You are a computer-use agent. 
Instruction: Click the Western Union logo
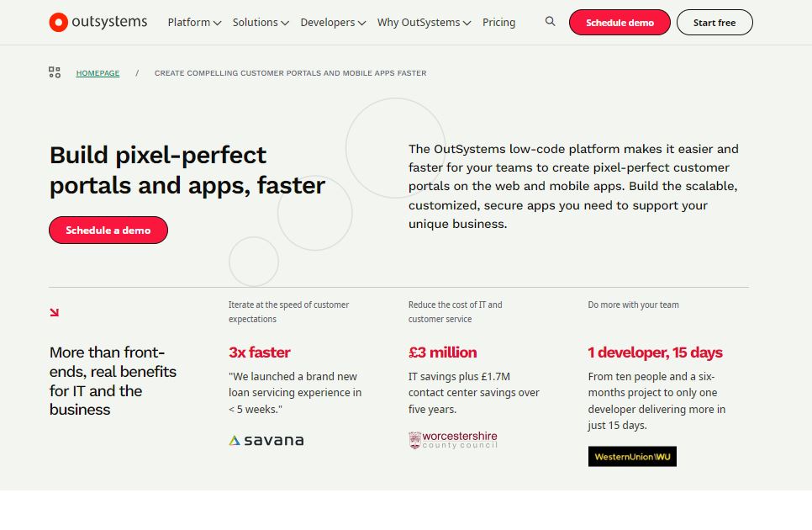(x=632, y=457)
